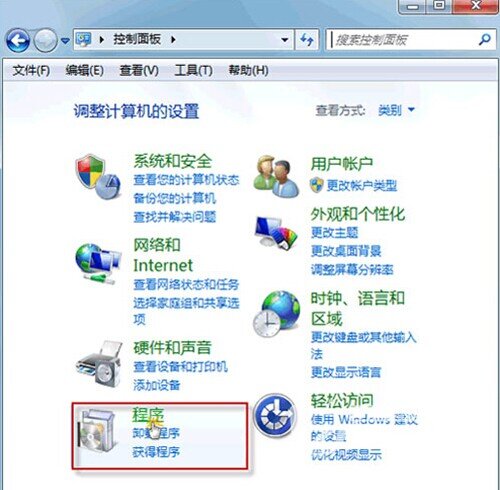Open the 工具(T) menu
The image size is (500, 490).
[193, 71]
